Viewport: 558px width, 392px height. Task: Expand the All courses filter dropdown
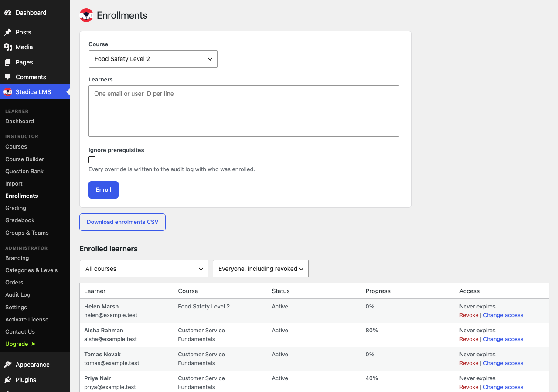(x=144, y=269)
